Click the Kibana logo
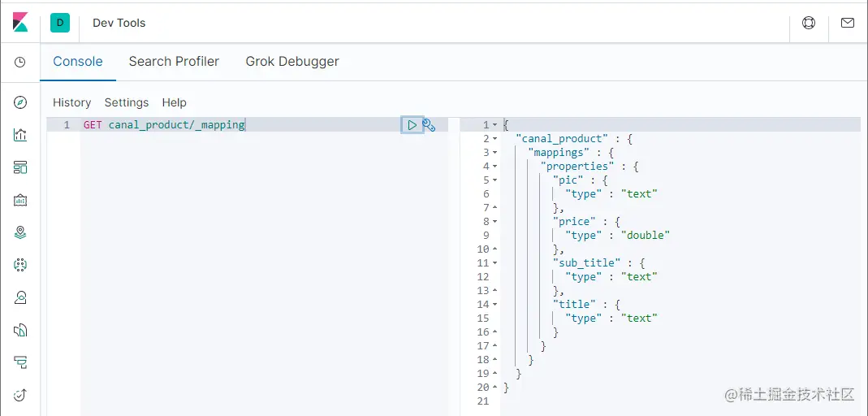 [20, 24]
